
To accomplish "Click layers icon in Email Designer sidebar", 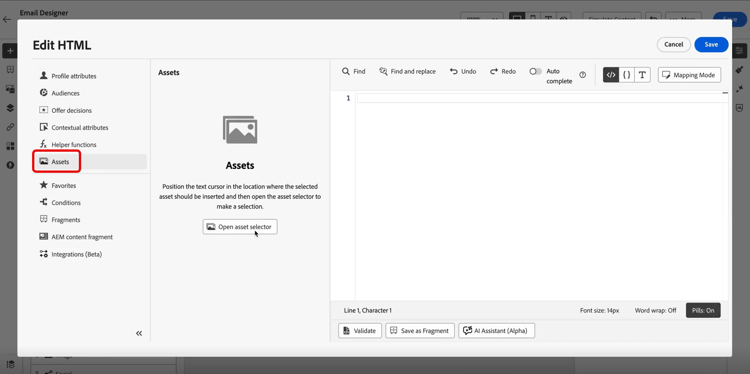I will (10, 108).
